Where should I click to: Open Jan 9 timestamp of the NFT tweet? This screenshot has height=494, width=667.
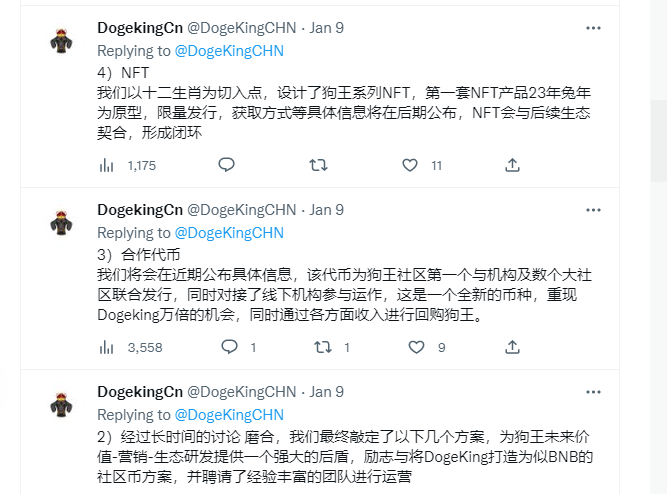click(327, 28)
